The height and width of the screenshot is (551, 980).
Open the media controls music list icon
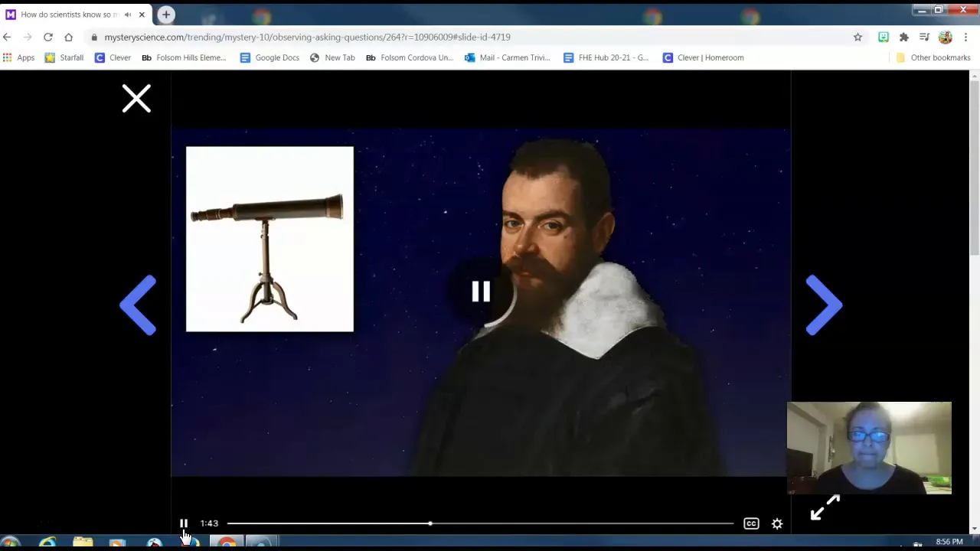pos(924,37)
